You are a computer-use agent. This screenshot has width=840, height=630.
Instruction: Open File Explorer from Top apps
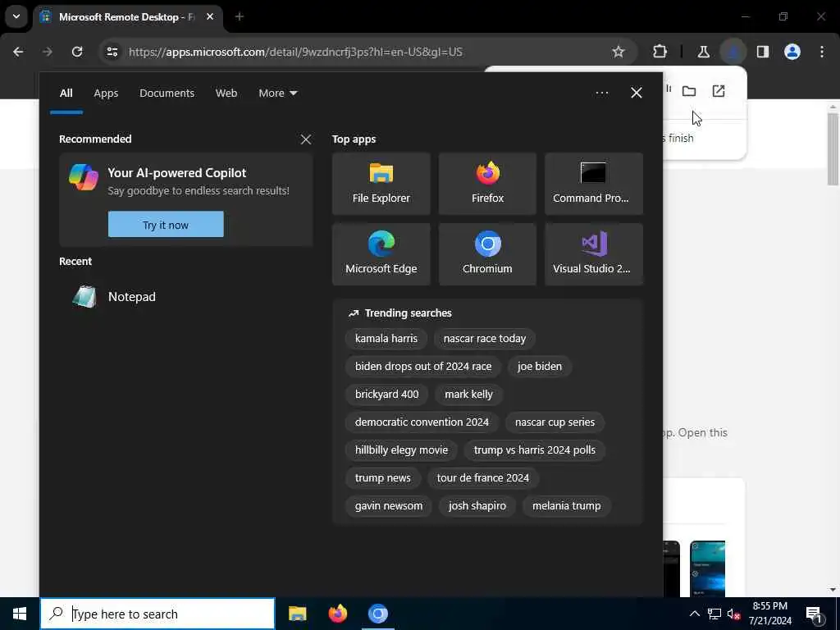click(x=381, y=184)
